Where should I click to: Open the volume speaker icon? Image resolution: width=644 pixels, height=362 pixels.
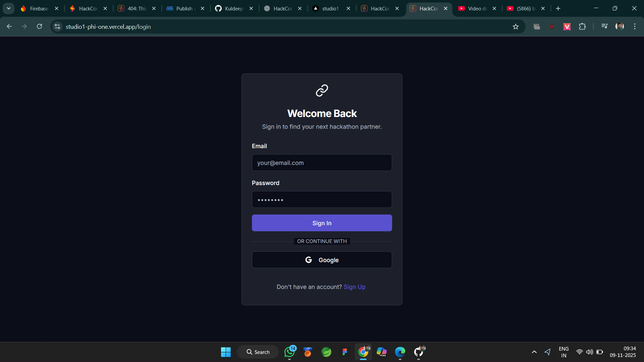pos(589,352)
